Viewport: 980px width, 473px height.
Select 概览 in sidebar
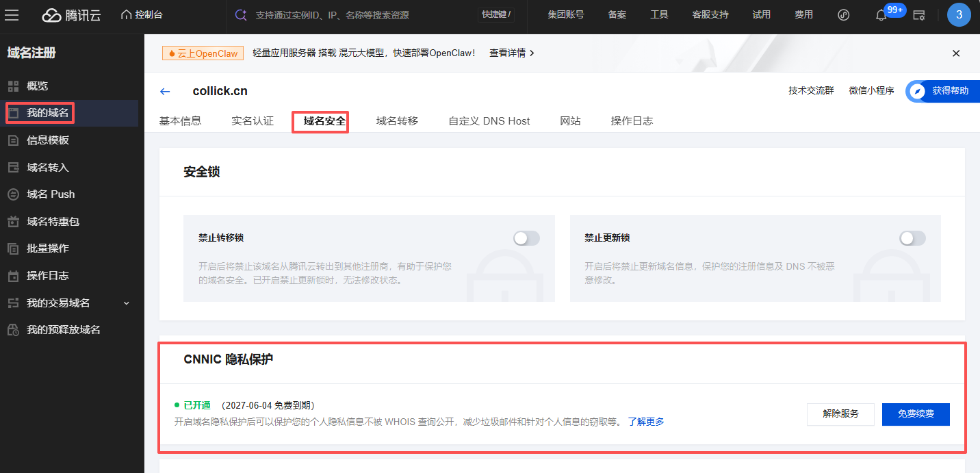37,86
